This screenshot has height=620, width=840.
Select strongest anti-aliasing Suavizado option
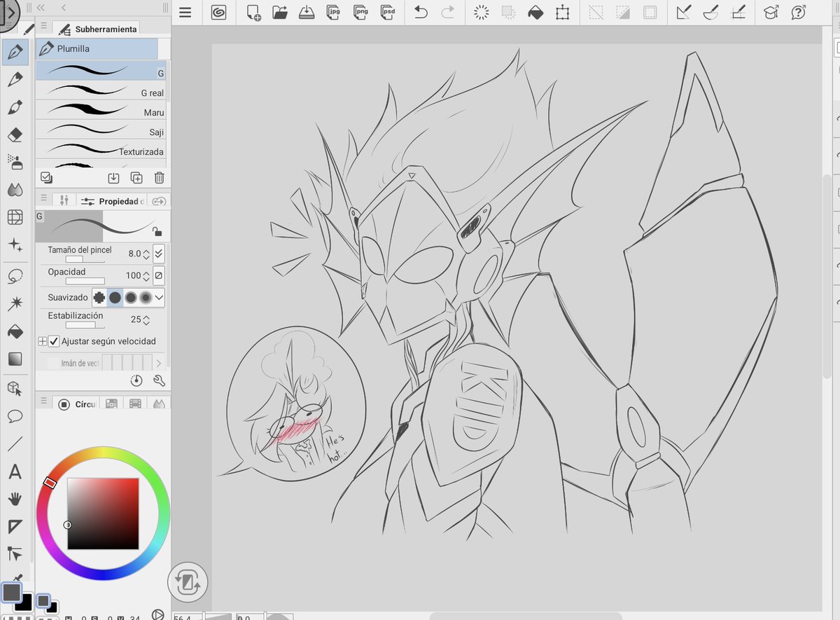146,298
